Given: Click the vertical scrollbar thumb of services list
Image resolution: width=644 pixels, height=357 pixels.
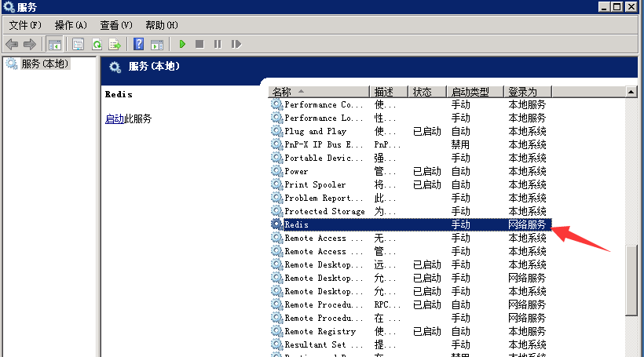Looking at the screenshot, I should (631, 280).
